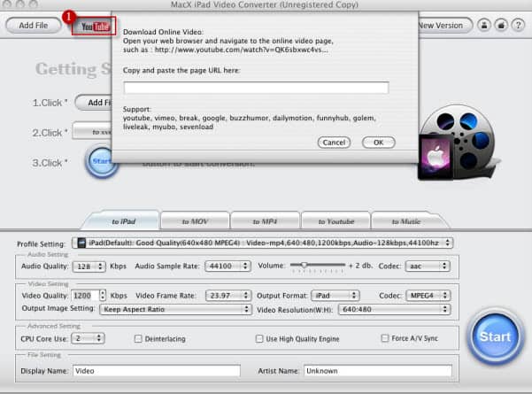This screenshot has width=532, height=394.
Task: Click the step 2 format button
Action: coord(92,131)
